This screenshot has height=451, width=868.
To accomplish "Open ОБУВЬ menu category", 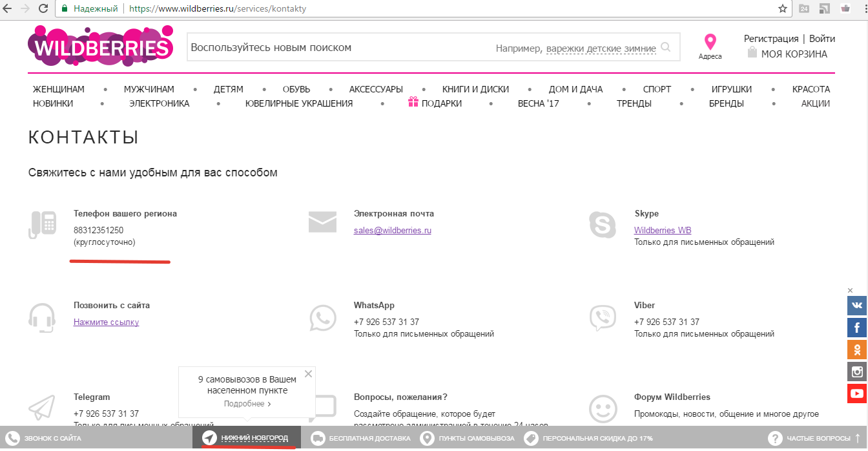I will (296, 89).
